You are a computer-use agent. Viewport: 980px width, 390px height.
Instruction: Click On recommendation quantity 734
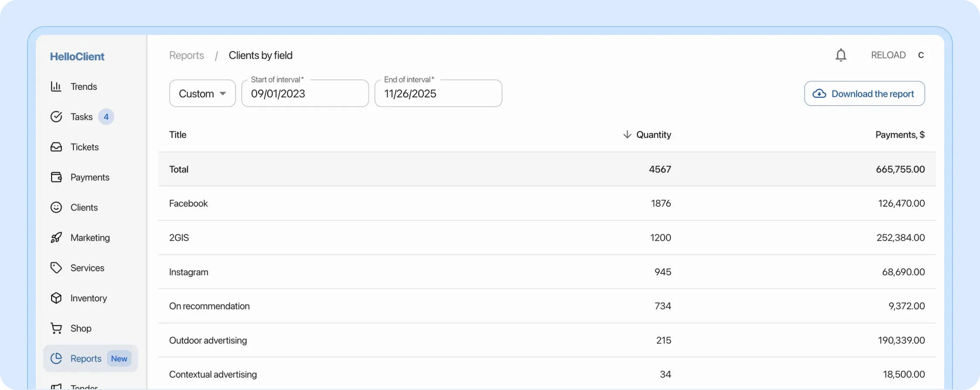[663, 306]
